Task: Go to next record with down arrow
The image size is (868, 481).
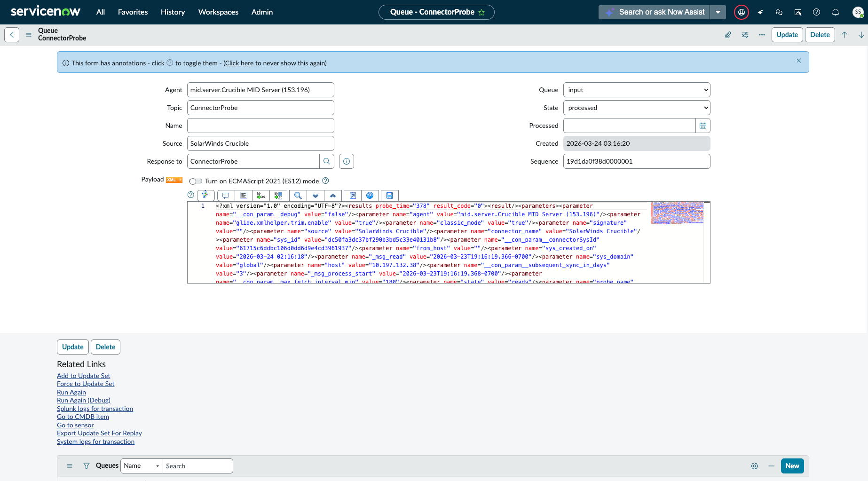Action: click(x=861, y=35)
